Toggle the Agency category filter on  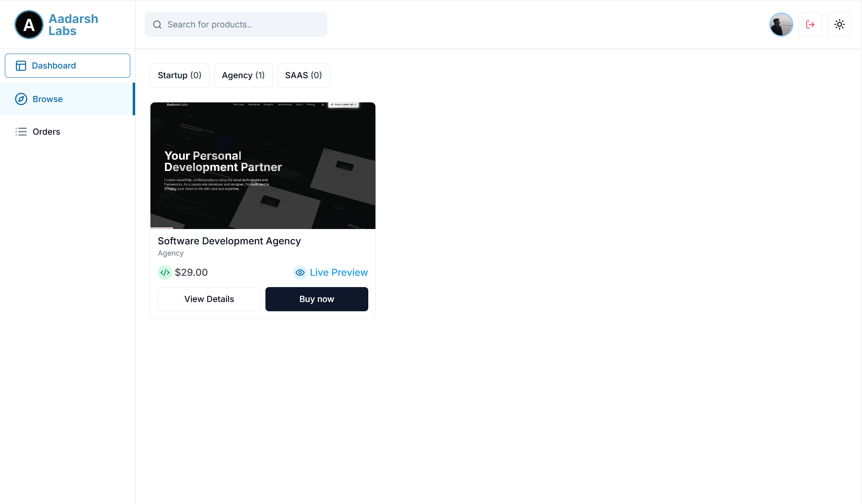pyautogui.click(x=242, y=75)
